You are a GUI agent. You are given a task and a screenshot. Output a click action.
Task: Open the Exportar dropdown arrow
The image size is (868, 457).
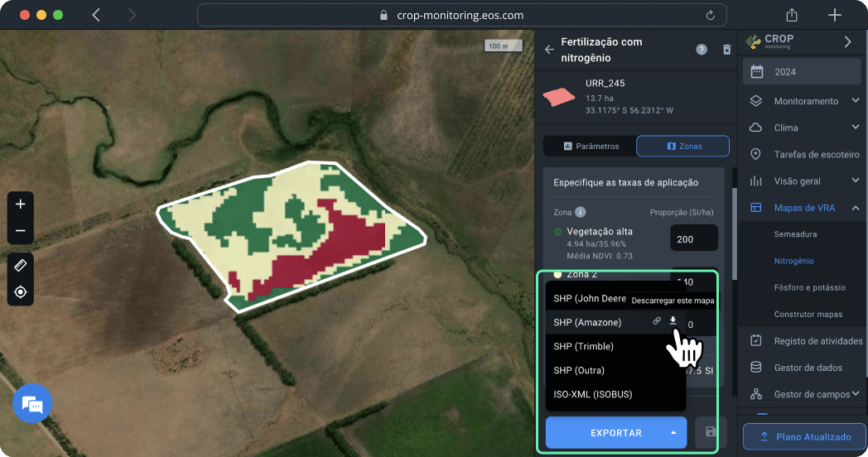click(x=673, y=432)
